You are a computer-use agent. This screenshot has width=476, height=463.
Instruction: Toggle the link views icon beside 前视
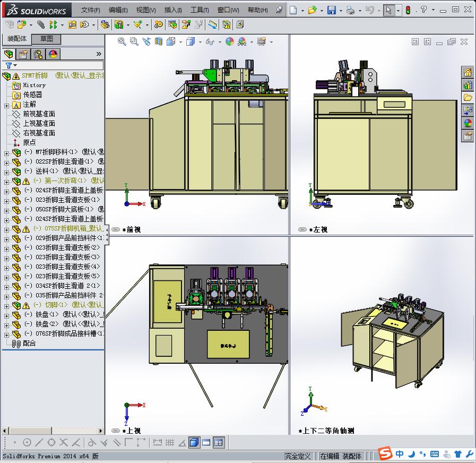pyautogui.click(x=116, y=229)
